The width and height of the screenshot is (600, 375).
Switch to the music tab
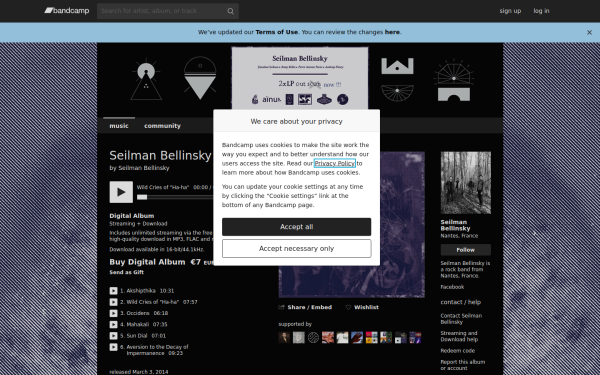(x=119, y=126)
